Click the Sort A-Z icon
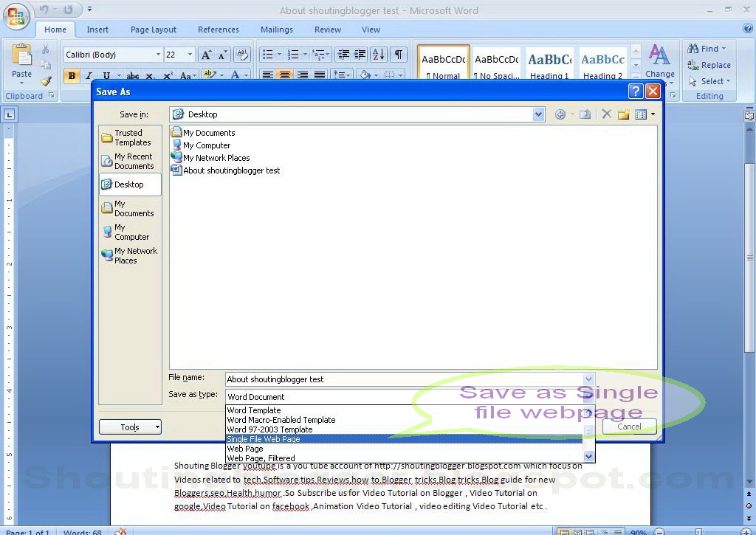Screen dimensions: 756x535 379,55
